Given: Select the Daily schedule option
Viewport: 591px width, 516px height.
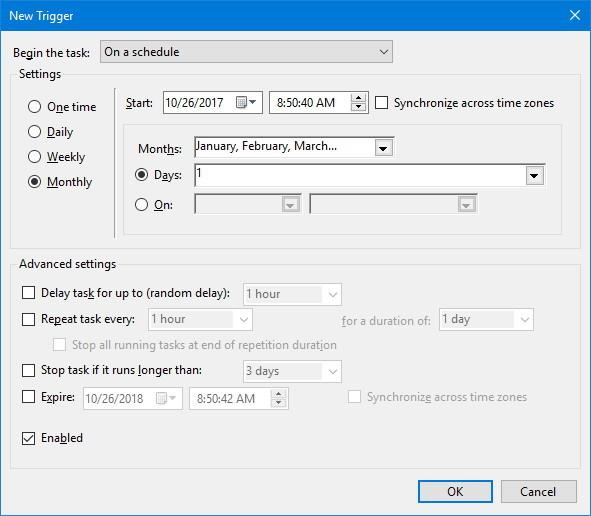Looking at the screenshot, I should click(x=34, y=132).
